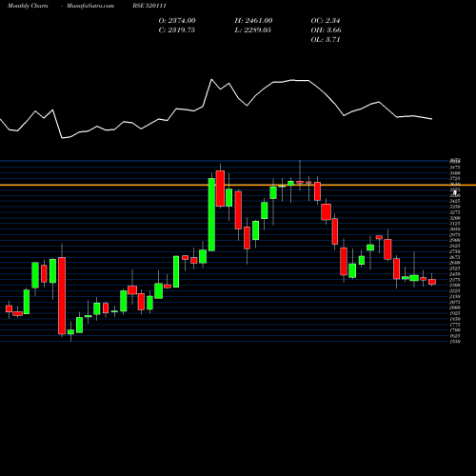The height and width of the screenshot is (476, 476).
Task: Click the 1775 price axis label
Action: click(x=455, y=325)
